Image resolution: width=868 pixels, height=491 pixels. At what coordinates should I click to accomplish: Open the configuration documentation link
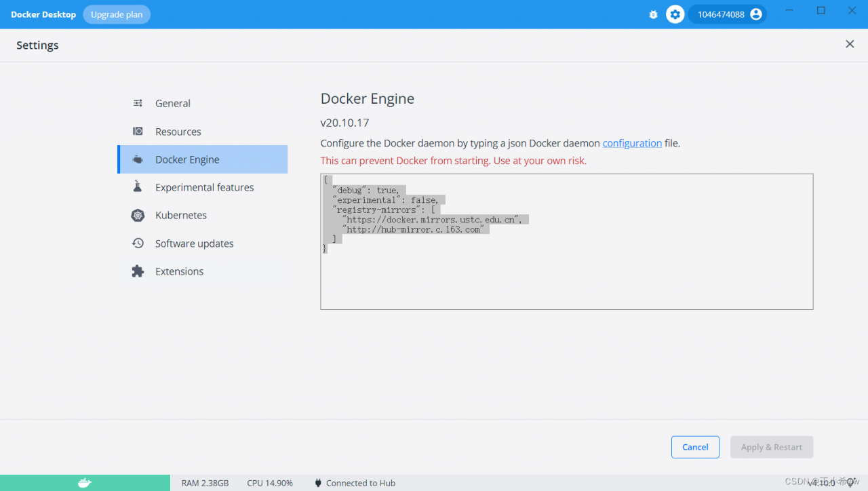(632, 143)
